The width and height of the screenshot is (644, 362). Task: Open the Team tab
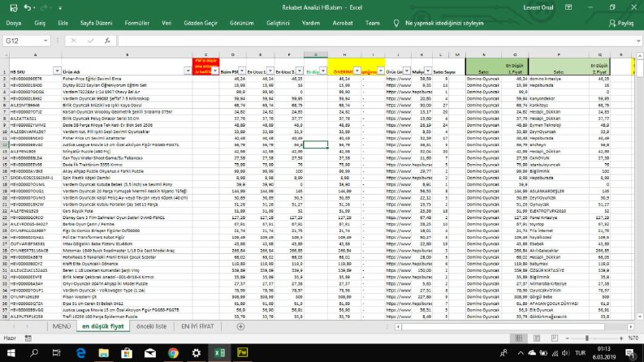pos(373,23)
